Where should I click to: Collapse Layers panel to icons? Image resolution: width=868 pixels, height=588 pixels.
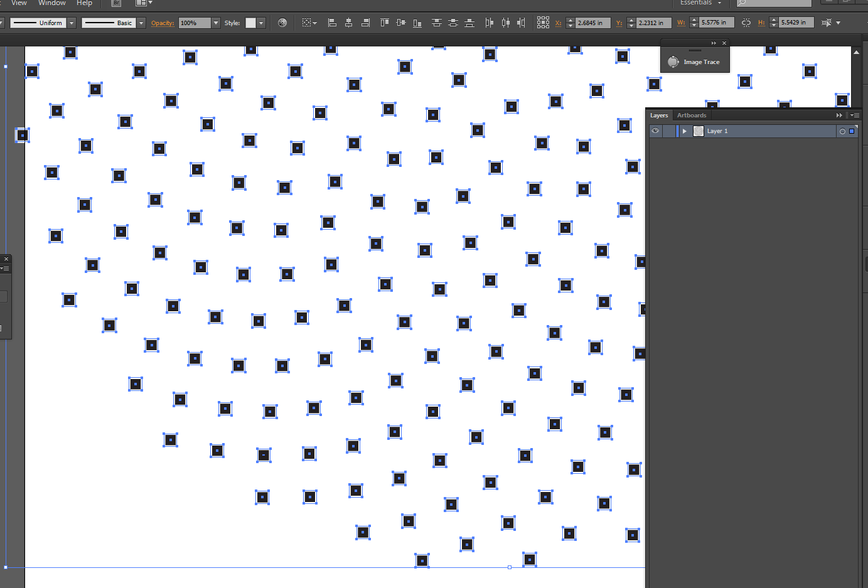point(839,115)
